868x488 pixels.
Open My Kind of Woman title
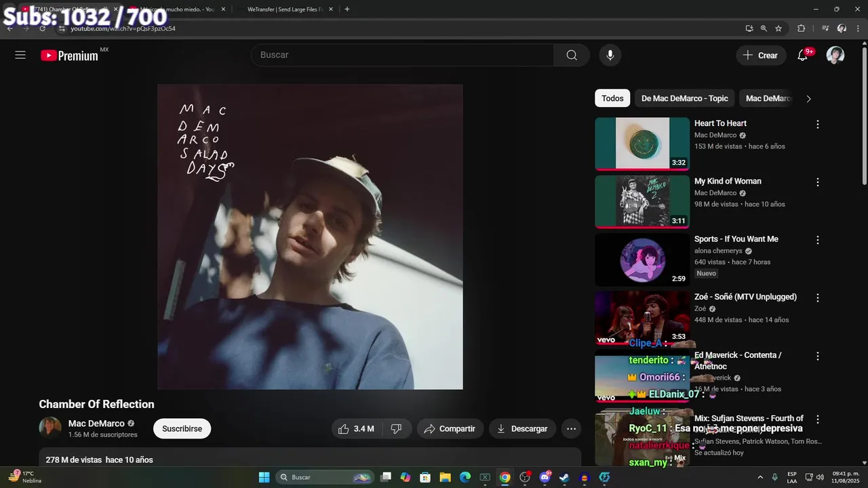[x=728, y=181]
